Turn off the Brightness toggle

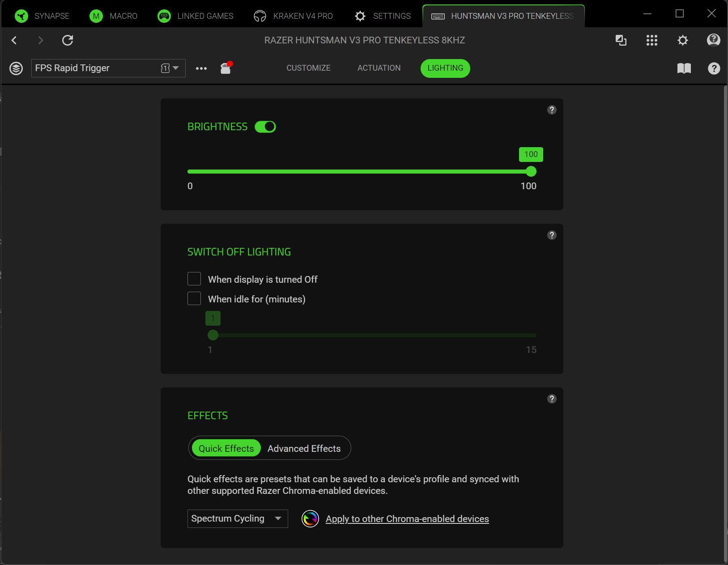point(265,127)
